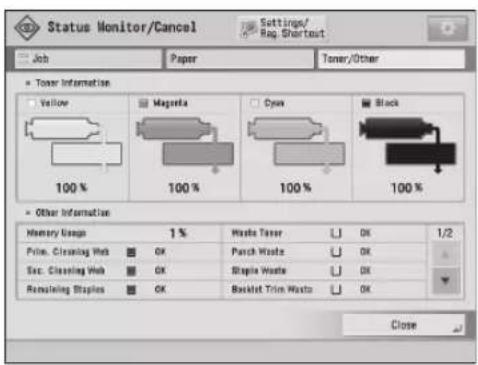This screenshot has height=365, width=478.
Task: Click OK status for Staple Waste
Action: [365, 270]
